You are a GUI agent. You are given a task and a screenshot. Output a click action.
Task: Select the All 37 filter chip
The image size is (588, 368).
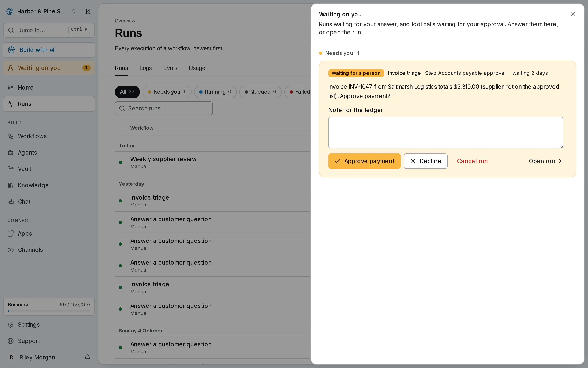point(127,92)
